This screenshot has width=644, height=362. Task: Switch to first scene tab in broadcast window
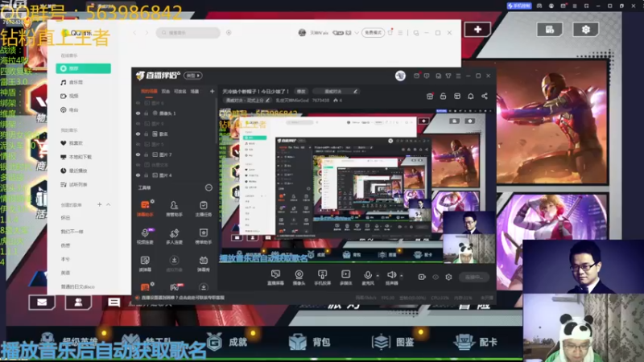[149, 91]
